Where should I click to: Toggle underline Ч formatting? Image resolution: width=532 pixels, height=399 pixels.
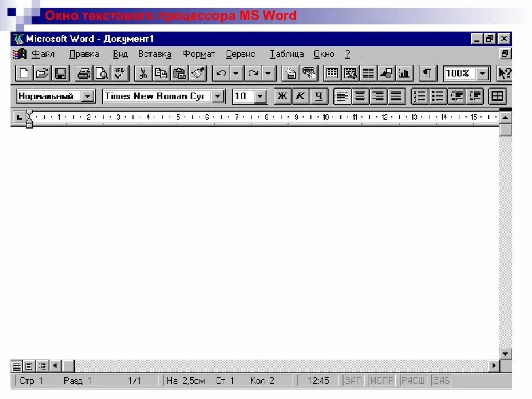pos(319,96)
